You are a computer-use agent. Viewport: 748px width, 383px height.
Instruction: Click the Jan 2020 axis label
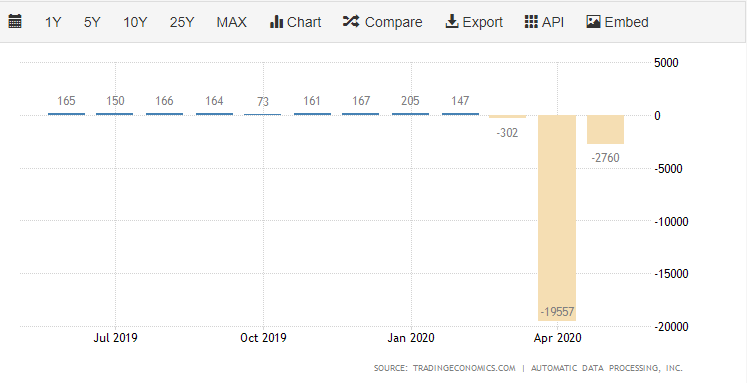click(411, 338)
